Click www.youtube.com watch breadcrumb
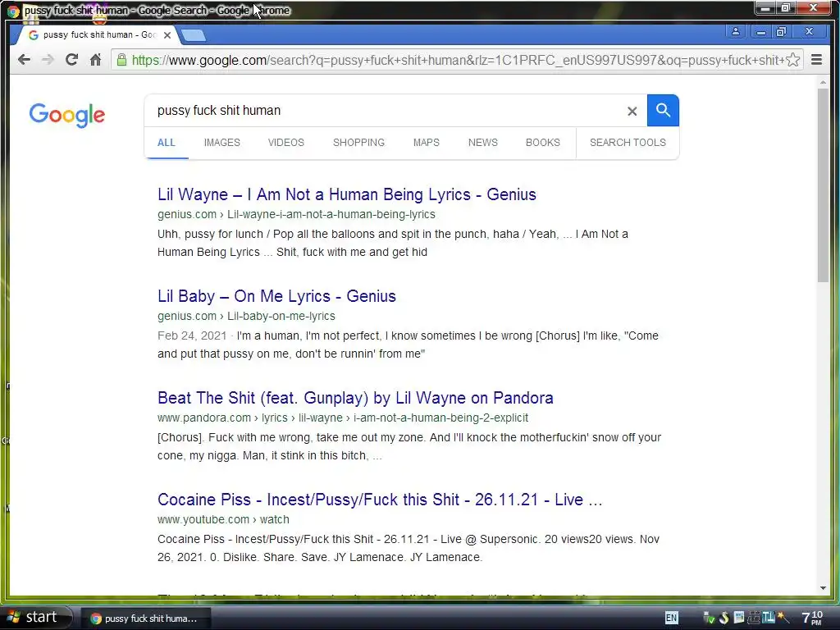The image size is (840, 630). click(223, 519)
